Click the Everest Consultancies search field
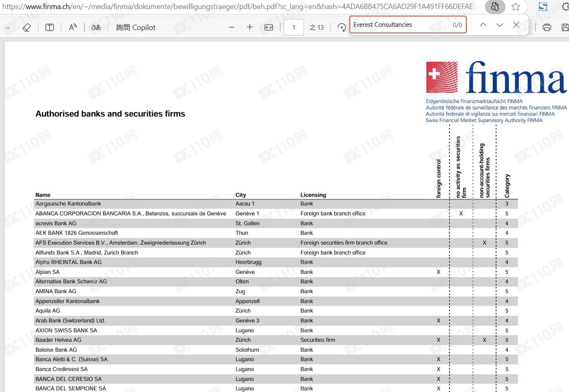The width and height of the screenshot is (569, 392). coord(408,25)
